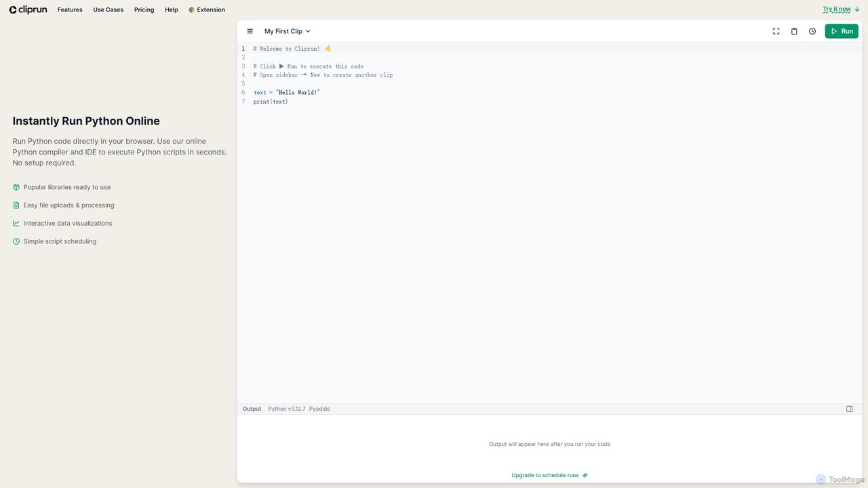This screenshot has height=488, width=868.
Task: Click the Chrome Extension icon
Action: click(192, 10)
